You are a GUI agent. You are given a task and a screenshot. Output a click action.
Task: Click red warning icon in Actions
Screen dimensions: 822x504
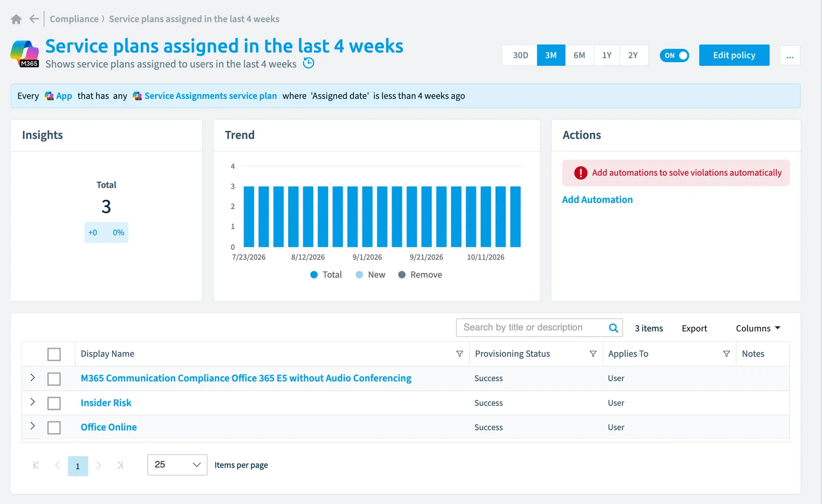tap(581, 173)
